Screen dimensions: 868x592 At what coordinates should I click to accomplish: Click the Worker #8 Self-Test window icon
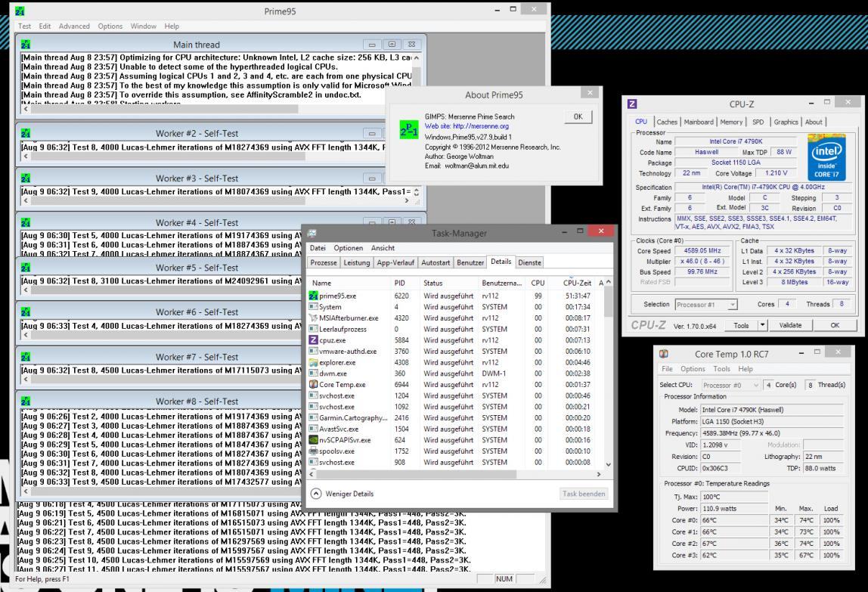[x=26, y=401]
